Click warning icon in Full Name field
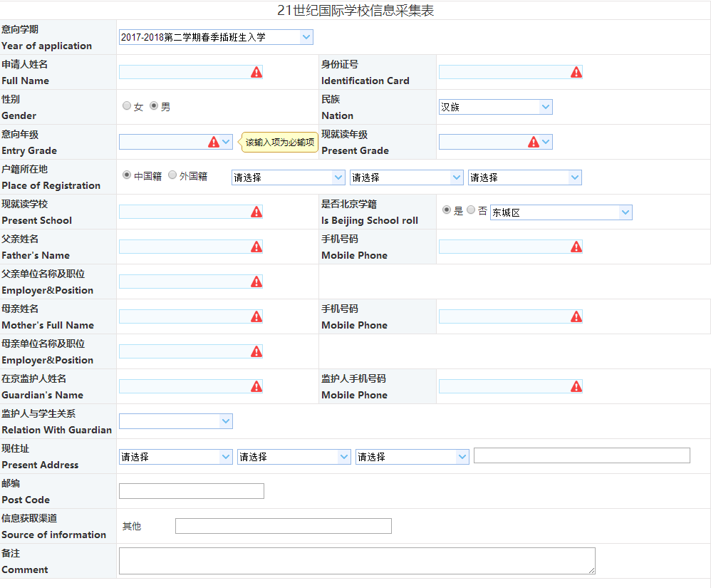The width and height of the screenshot is (711, 588). [256, 72]
